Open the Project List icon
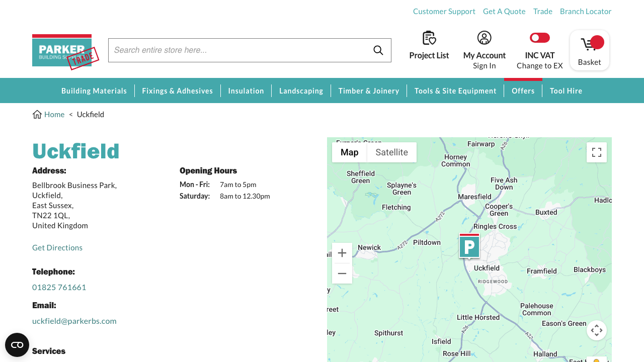Viewport: 644px width, 362px height. tap(429, 38)
